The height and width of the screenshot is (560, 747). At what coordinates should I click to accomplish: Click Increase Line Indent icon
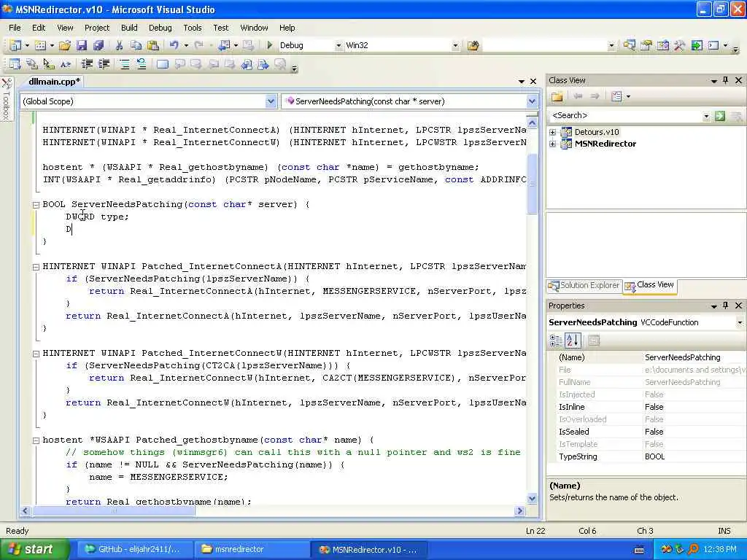104,64
